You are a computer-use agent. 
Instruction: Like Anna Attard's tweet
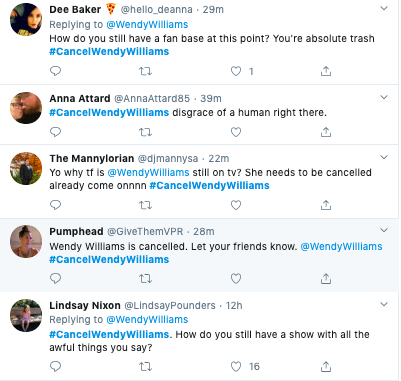coord(236,132)
